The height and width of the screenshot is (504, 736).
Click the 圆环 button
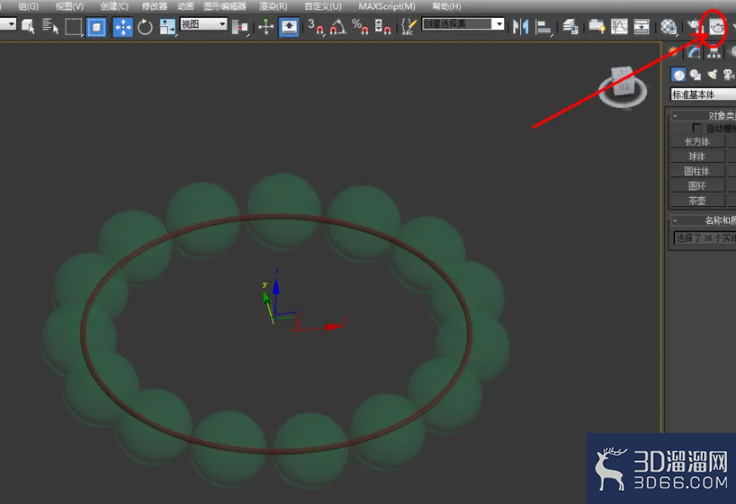(x=697, y=186)
